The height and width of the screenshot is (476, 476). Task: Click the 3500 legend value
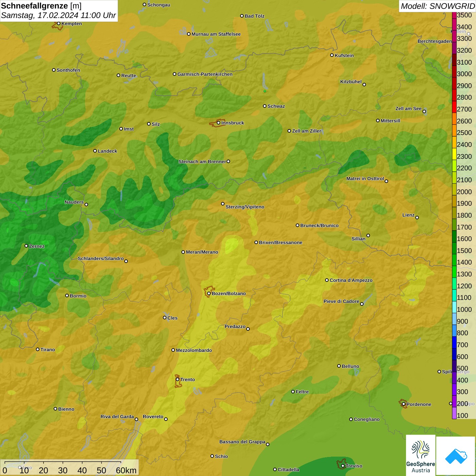464,15
